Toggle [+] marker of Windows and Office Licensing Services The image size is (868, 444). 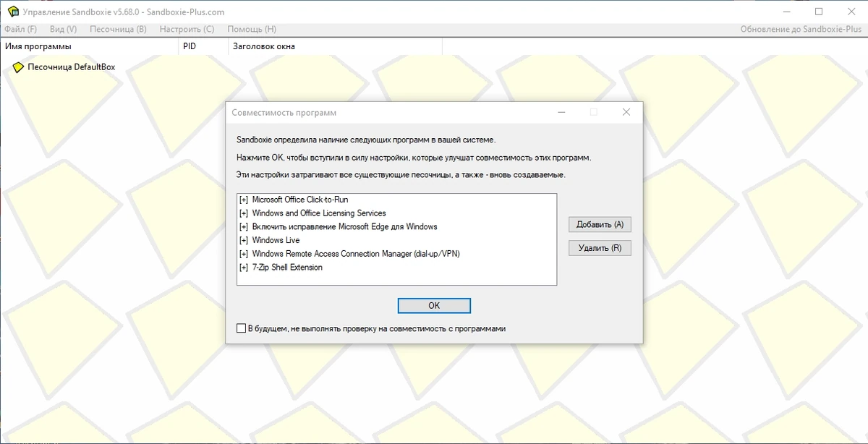[x=244, y=213]
